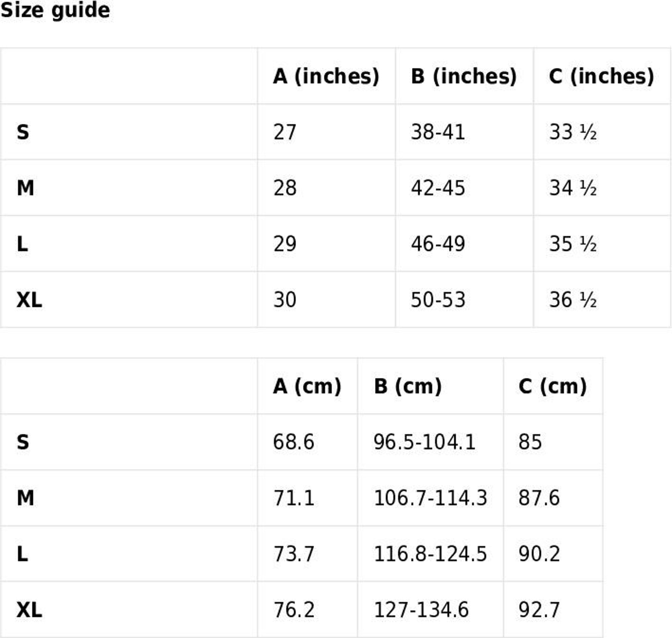Viewport: 672px width, 638px height.
Task: Click the 106.7-114.3 cell
Action: click(430, 498)
